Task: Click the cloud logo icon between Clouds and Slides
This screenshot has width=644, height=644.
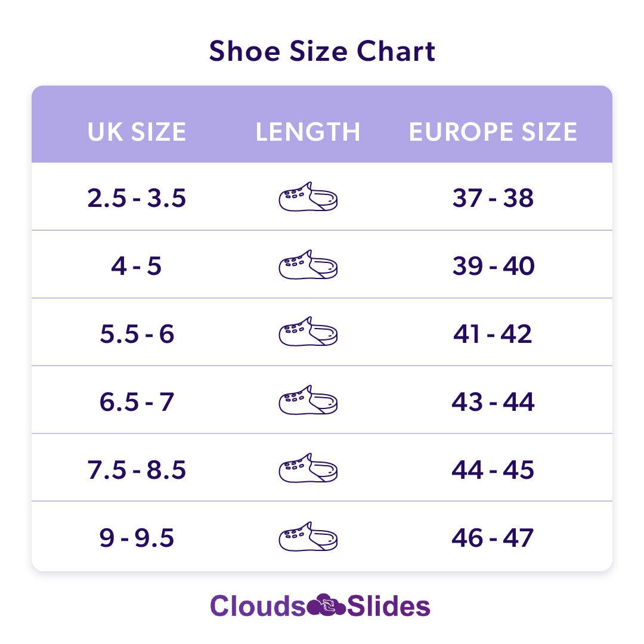Action: (327, 605)
